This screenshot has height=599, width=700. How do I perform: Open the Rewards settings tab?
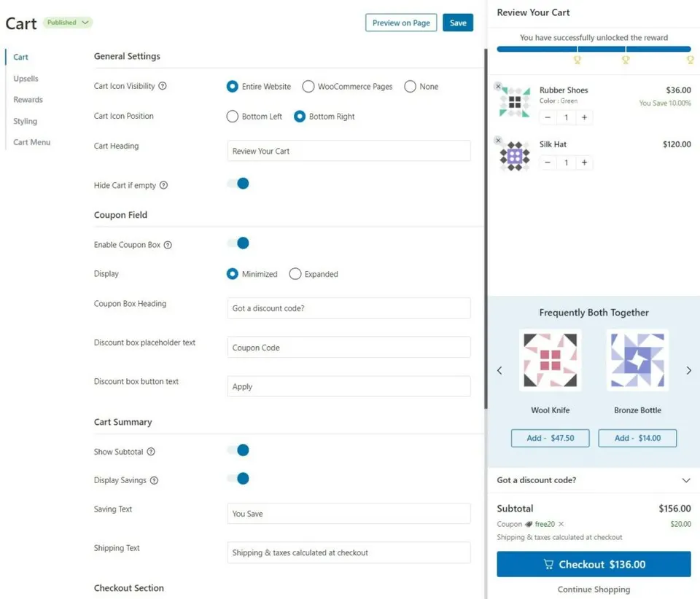[x=28, y=99]
